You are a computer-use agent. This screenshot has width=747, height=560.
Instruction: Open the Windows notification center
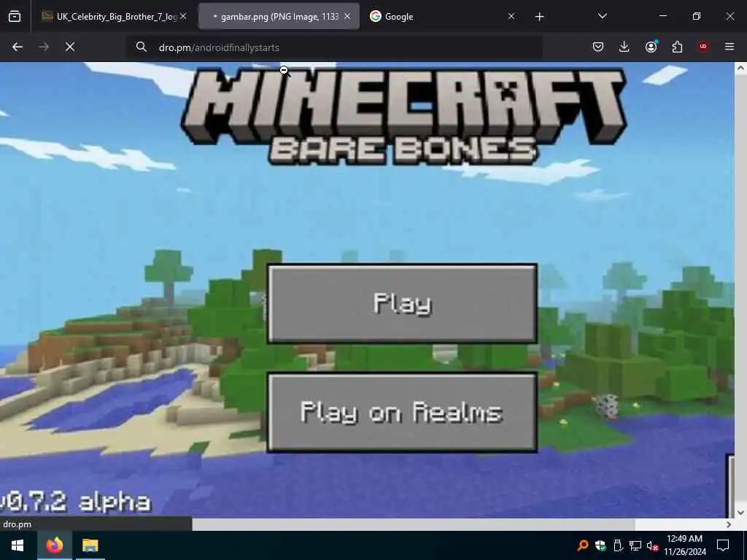(723, 545)
